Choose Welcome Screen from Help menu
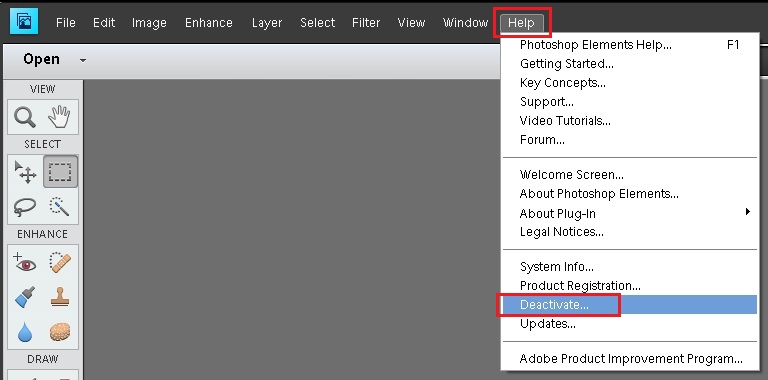Screen dimensions: 768x380 point(629,175)
